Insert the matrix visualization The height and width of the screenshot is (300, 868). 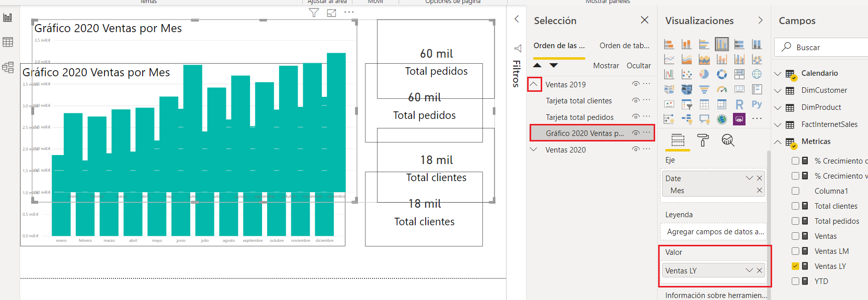[x=722, y=104]
